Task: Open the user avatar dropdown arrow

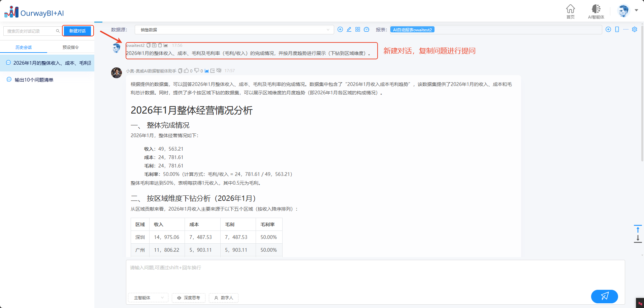Action: tap(636, 10)
